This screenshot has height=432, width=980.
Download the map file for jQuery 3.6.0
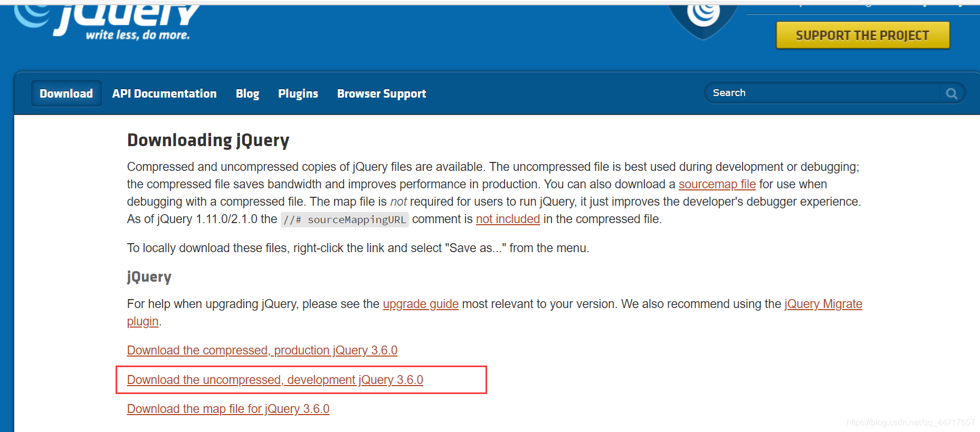(227, 409)
